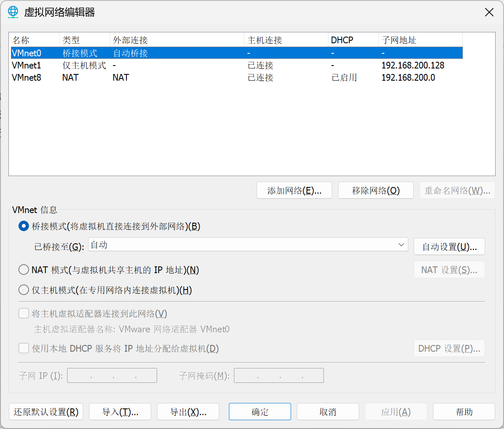Image resolution: width=504 pixels, height=429 pixels.
Task: Click the 桥接模式 type cell of VMnet0
Action: click(x=80, y=53)
